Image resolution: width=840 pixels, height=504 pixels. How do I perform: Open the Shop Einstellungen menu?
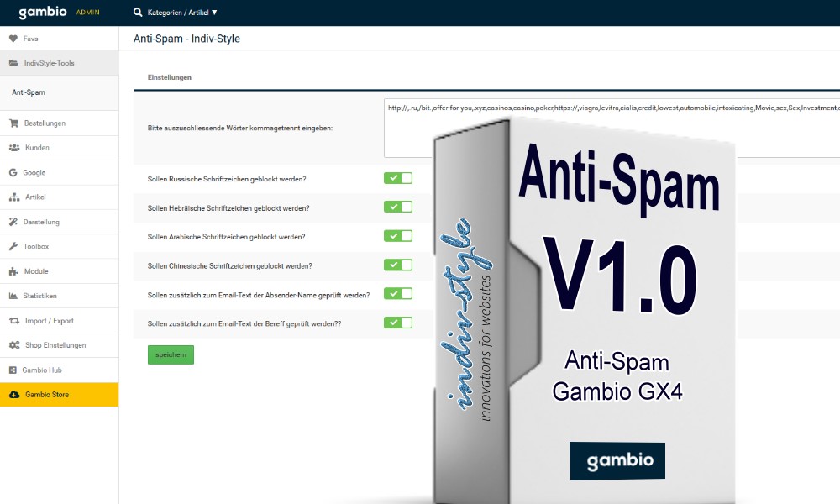pyautogui.click(x=59, y=345)
